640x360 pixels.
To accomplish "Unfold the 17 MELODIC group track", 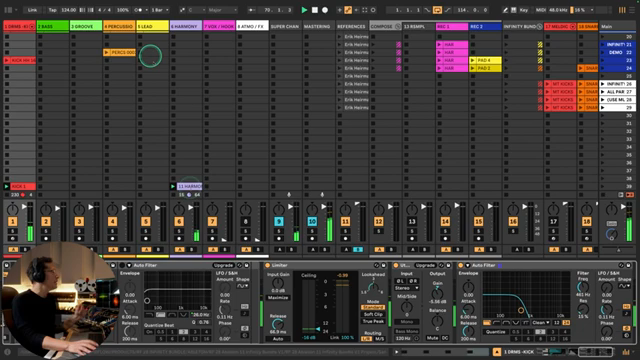I will point(573,27).
